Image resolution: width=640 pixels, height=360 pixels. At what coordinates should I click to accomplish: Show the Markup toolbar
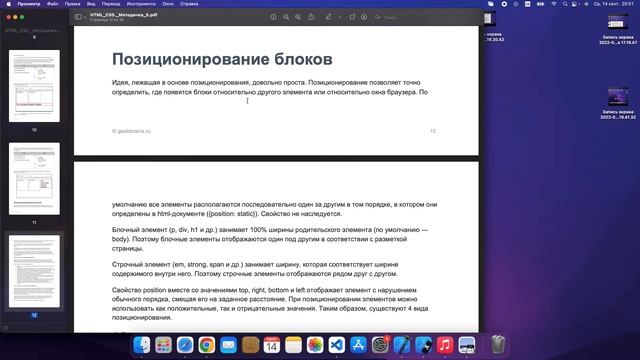tap(364, 17)
